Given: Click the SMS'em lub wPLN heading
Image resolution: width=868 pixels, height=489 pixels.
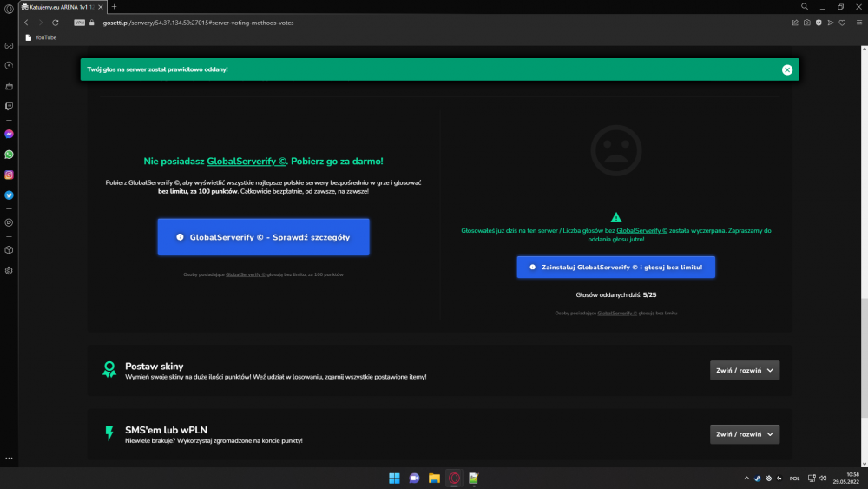Looking at the screenshot, I should click(166, 430).
